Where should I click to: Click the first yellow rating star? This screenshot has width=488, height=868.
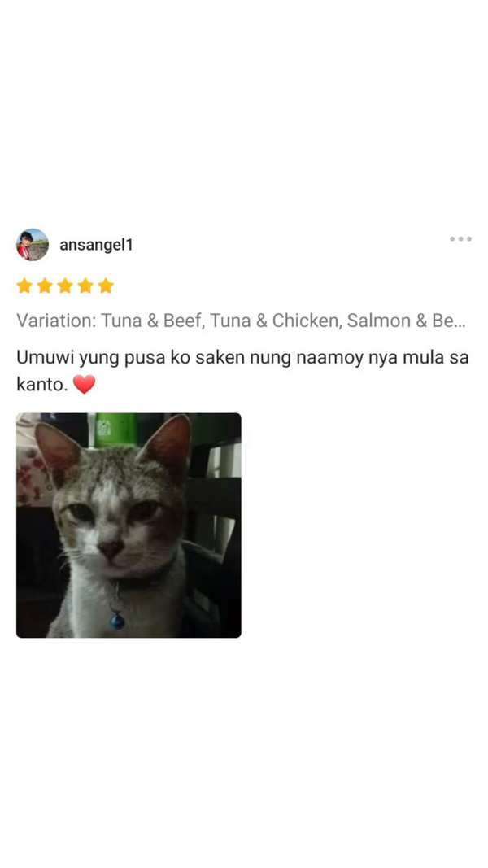tap(24, 286)
